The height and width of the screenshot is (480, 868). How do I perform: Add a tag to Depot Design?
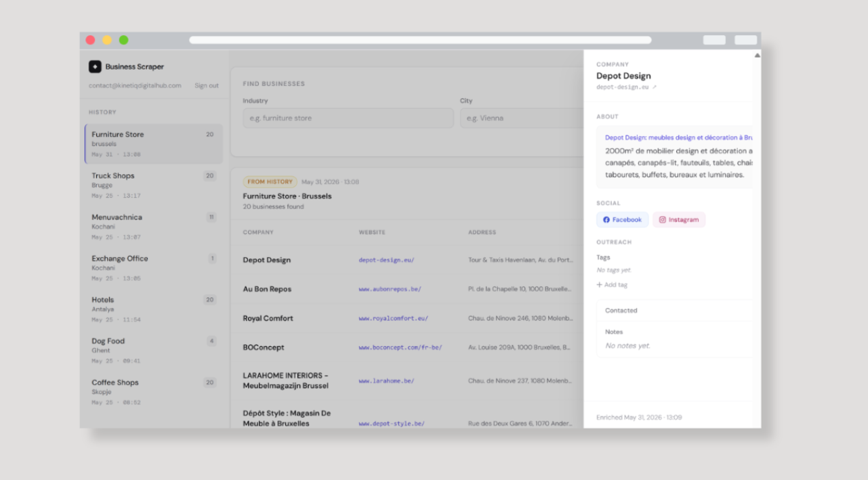click(612, 285)
